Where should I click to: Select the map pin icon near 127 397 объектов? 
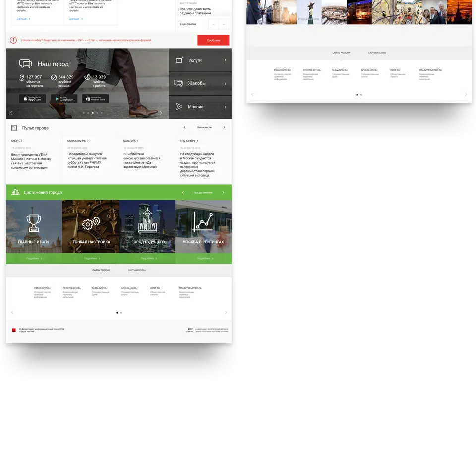pyautogui.click(x=21, y=77)
